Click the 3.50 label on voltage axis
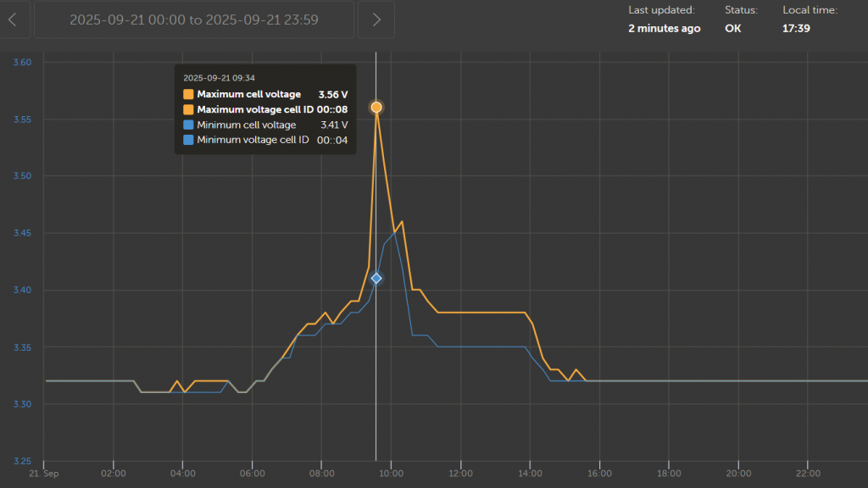The width and height of the screenshot is (868, 488). [x=23, y=176]
